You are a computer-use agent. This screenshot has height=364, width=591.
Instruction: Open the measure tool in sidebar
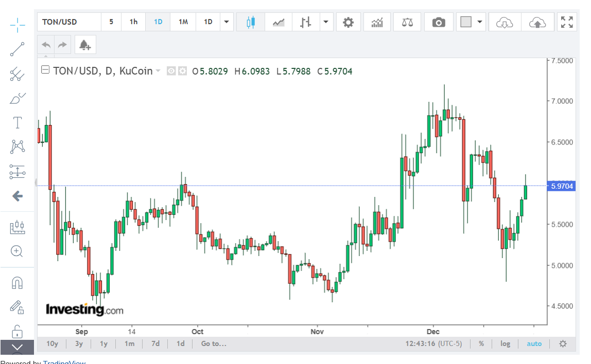(x=18, y=227)
